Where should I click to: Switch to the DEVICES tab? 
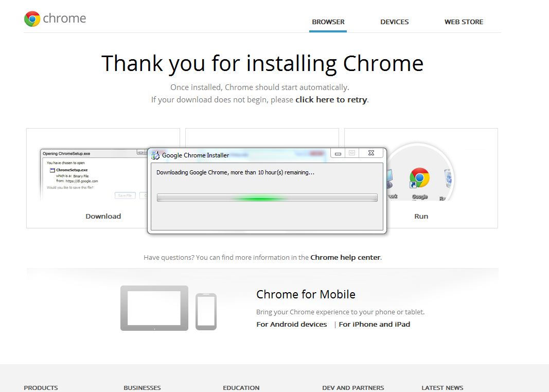[394, 22]
